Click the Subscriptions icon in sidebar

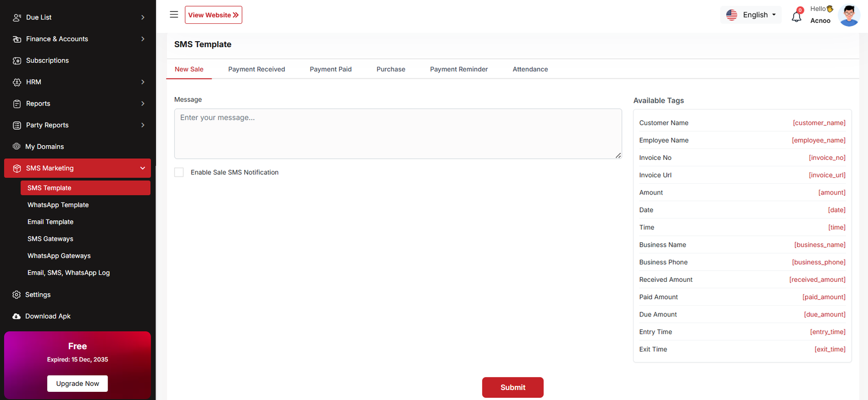tap(17, 61)
